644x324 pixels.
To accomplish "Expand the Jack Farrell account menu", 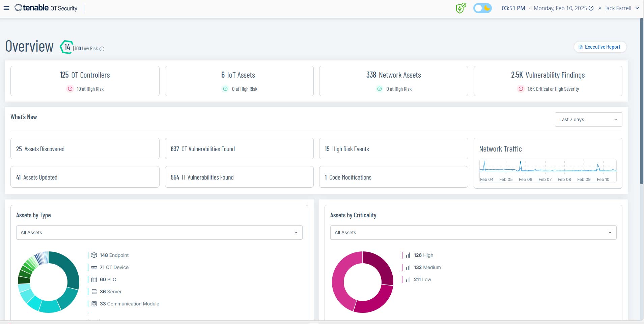I will click(x=637, y=8).
